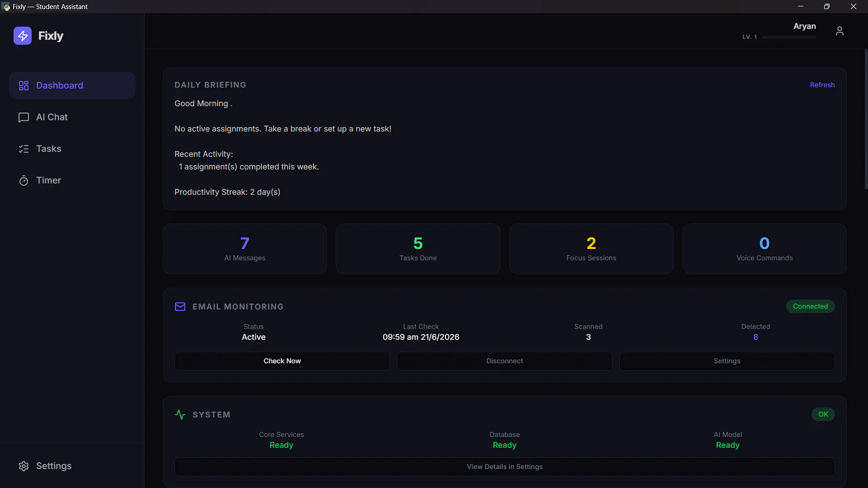Click View Details in Settings
Viewport: 868px width, 488px height.
(x=505, y=467)
